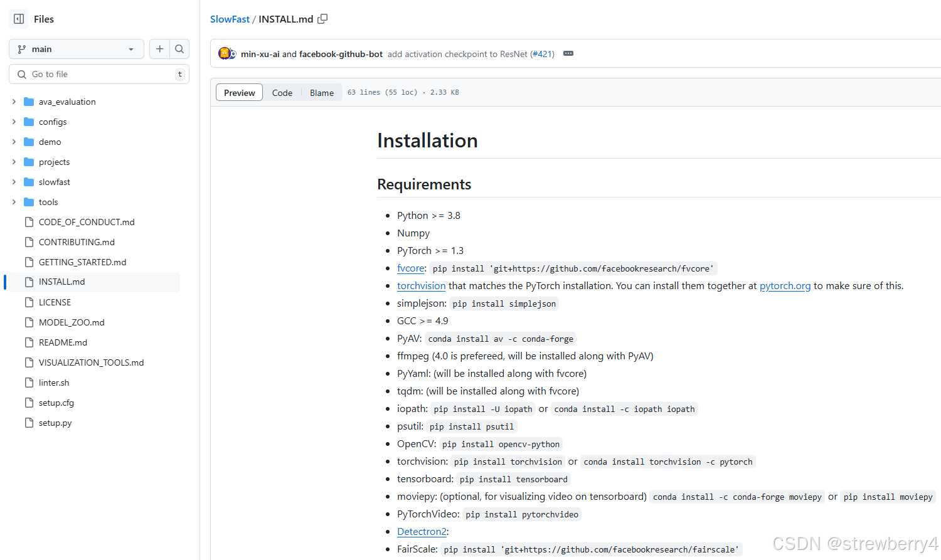Click the Installation heading
This screenshot has width=941, height=560.
coord(427,140)
